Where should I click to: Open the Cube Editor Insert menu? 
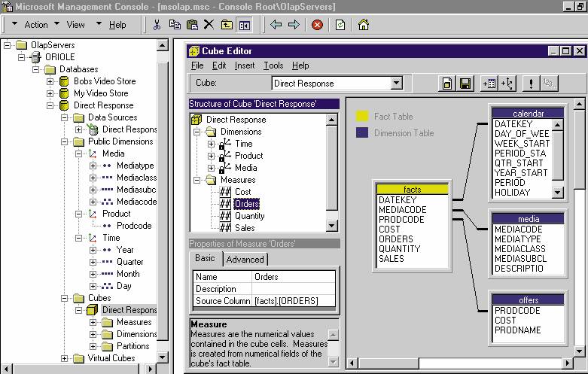245,65
